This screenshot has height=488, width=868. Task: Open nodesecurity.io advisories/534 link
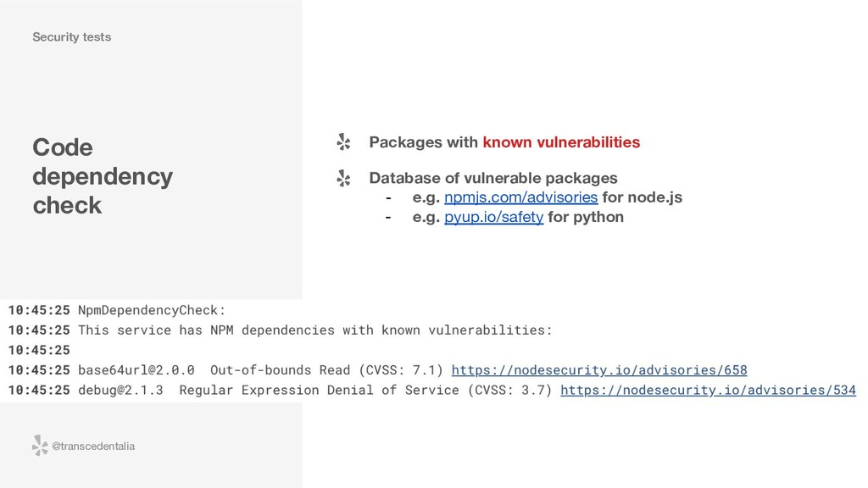[708, 390]
